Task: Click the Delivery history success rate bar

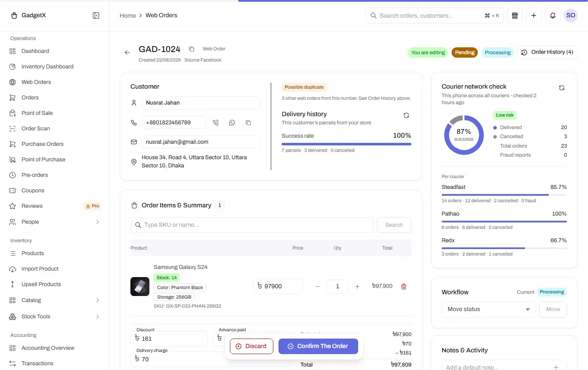Action: [347, 144]
